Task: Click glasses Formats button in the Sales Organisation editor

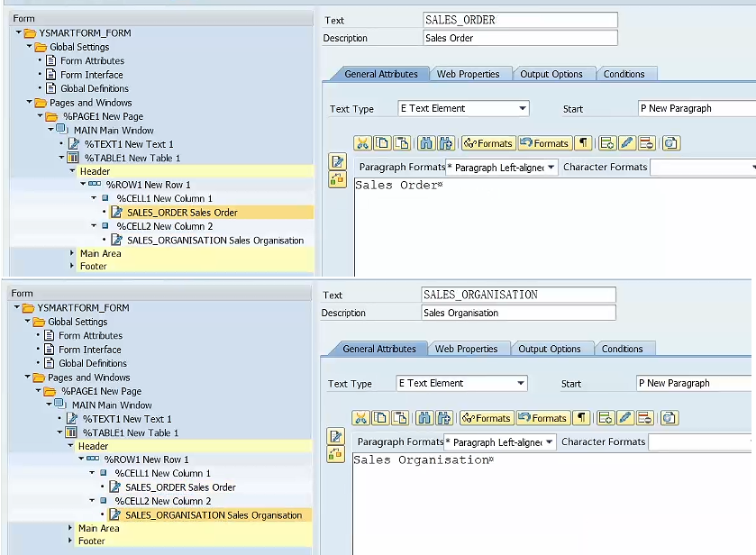Action: pos(486,418)
